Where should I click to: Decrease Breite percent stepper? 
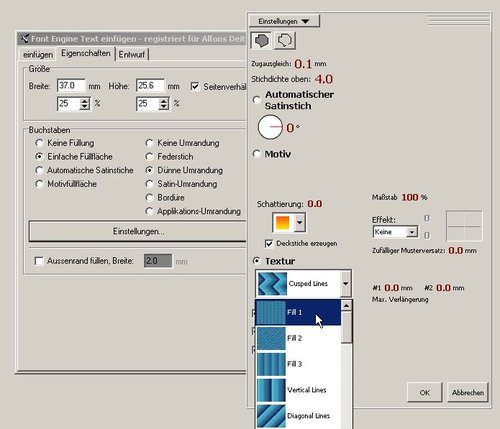85,107
